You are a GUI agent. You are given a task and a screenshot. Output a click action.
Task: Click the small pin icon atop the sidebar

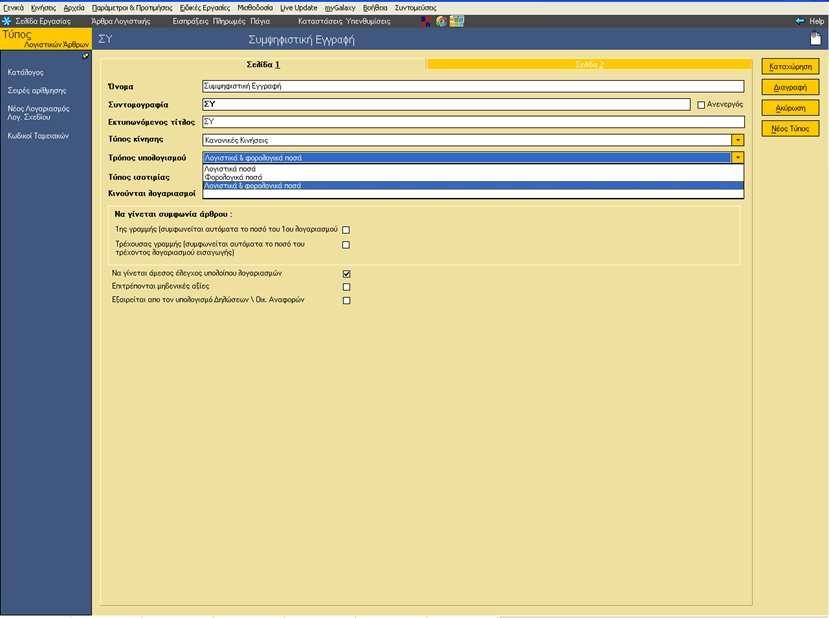click(86, 55)
